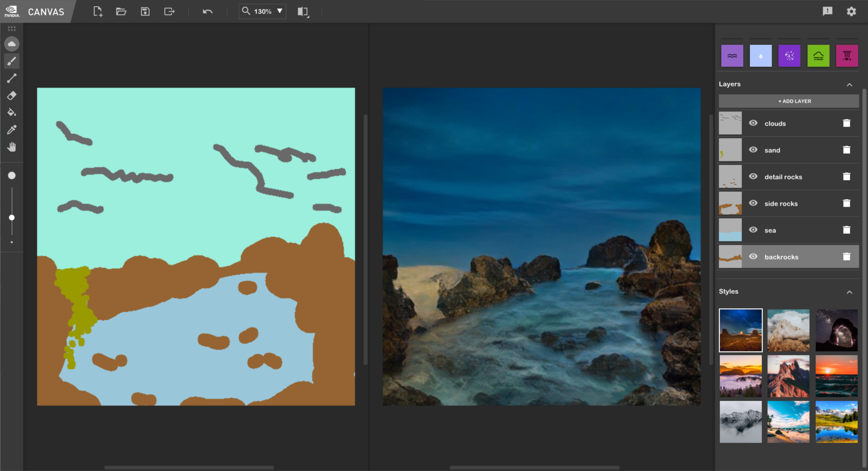Hide the clouds layer

click(x=753, y=123)
